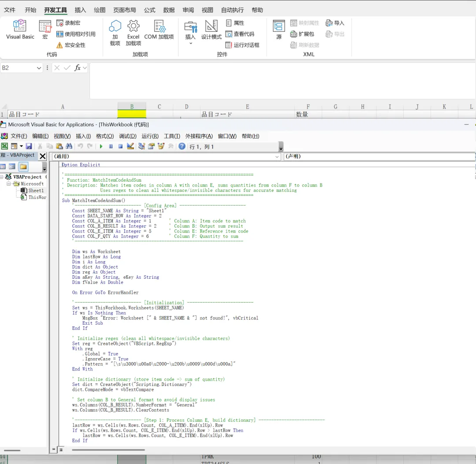
Task: Close the VBAProject explorer pane
Action: (43, 156)
